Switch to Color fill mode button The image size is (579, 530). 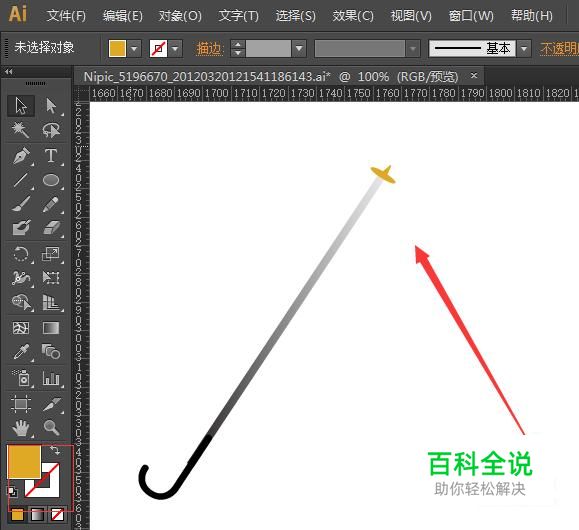pos(17,514)
